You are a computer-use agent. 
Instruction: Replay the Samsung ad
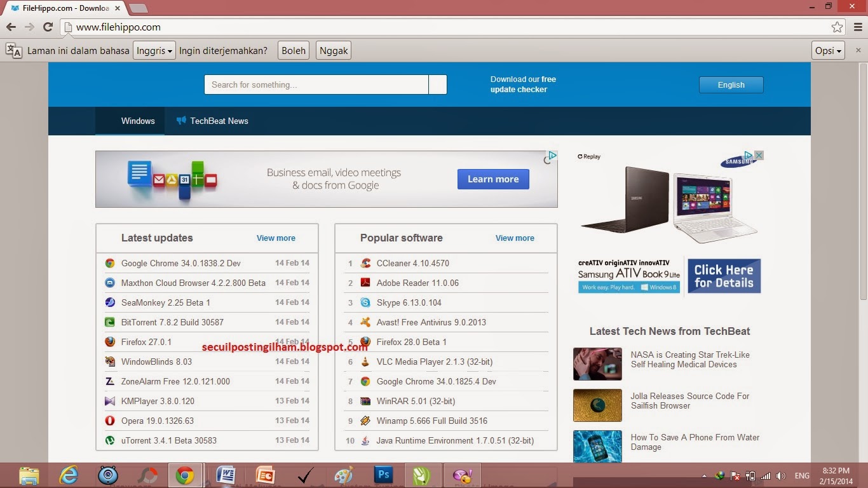589,156
